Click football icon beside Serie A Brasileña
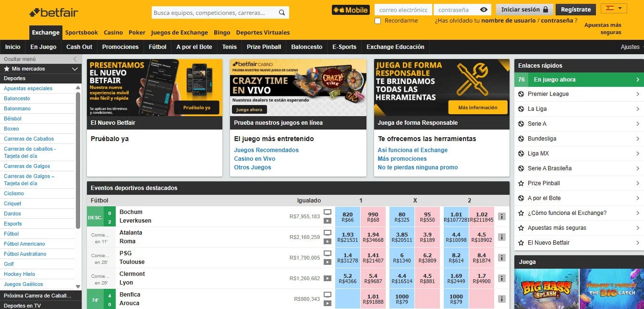The height and width of the screenshot is (309, 644). (521, 168)
